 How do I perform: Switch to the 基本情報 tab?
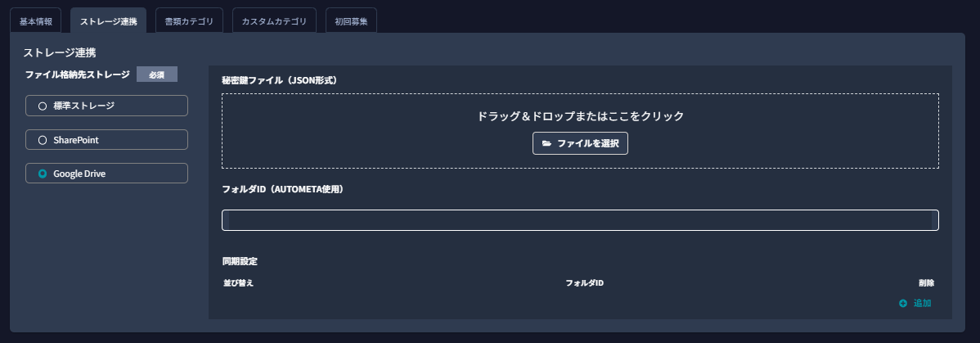tap(36, 20)
